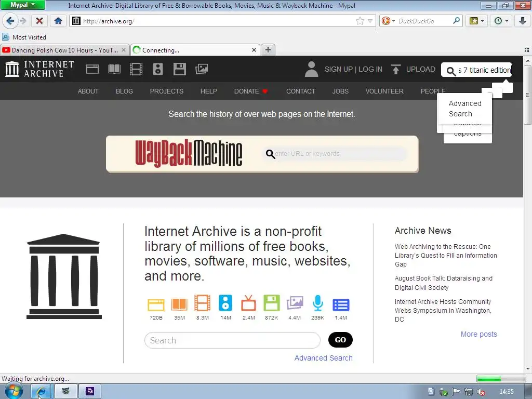Open JOBS in the navigation bar
The image size is (532, 399).
pyautogui.click(x=340, y=91)
